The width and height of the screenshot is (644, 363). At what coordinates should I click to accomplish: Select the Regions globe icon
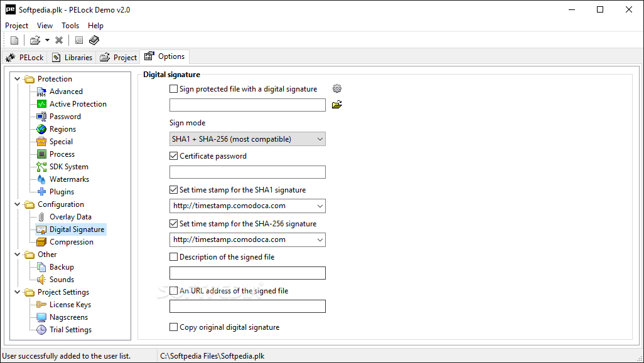click(41, 129)
